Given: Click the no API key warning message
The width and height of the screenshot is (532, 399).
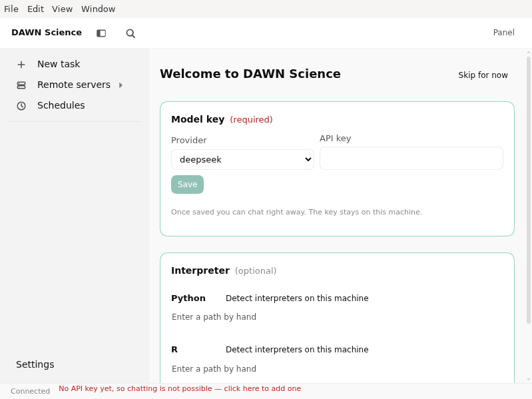Looking at the screenshot, I should click(x=180, y=388).
